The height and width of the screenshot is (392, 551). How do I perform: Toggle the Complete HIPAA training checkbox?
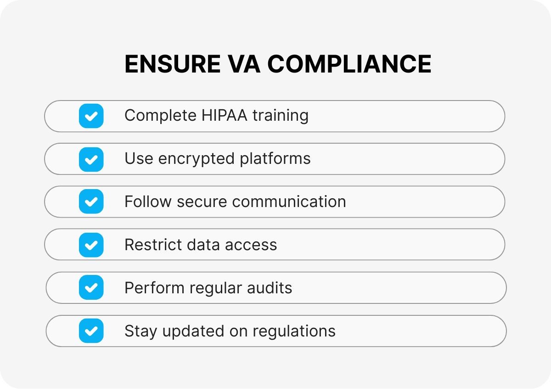tap(91, 116)
